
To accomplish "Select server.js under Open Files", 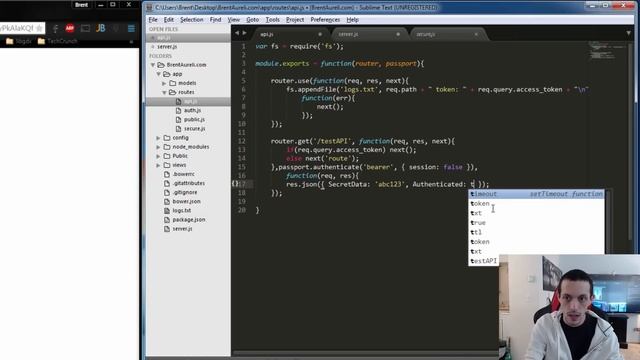I will 167,47.
